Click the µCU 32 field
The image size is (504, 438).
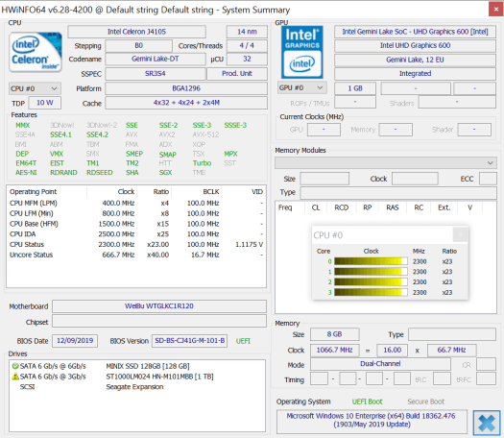tap(247, 60)
